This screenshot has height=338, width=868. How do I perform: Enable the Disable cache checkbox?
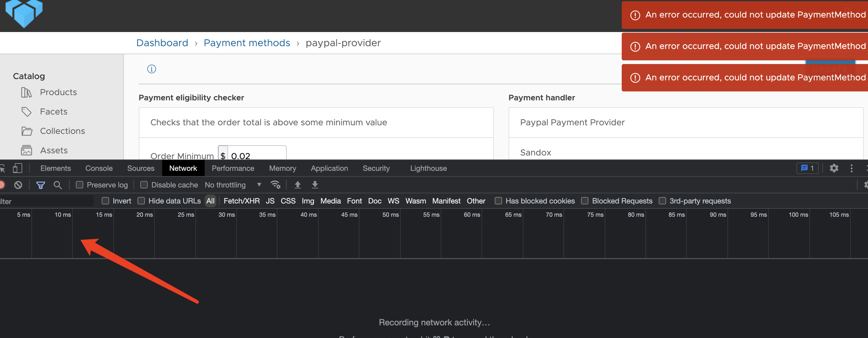(144, 185)
